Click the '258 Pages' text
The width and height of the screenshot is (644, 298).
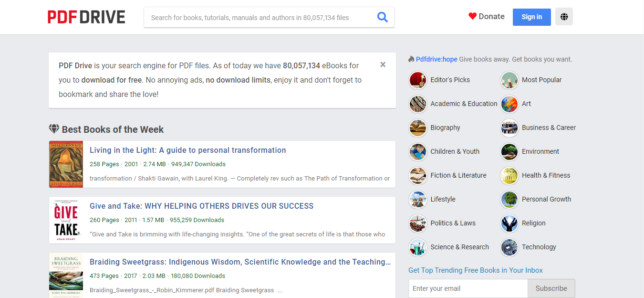(104, 164)
